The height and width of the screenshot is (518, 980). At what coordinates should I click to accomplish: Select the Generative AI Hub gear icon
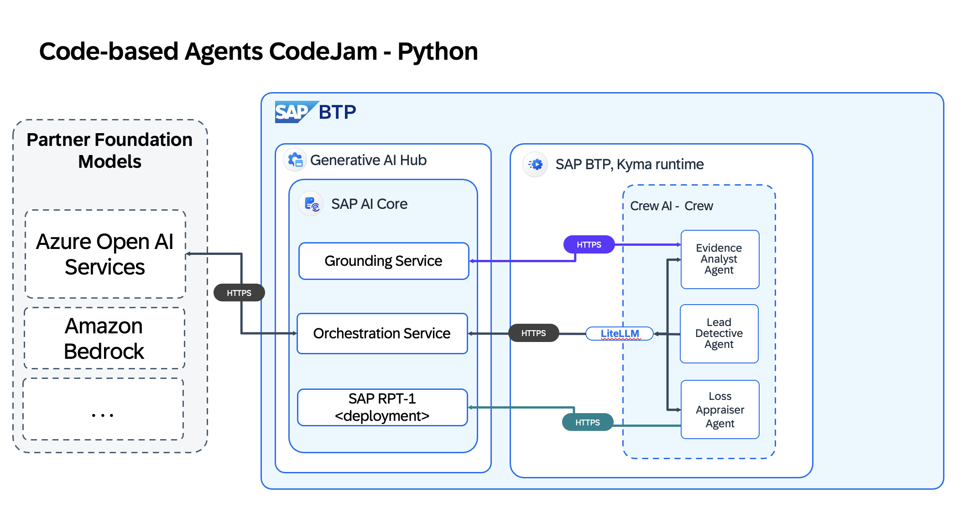click(x=295, y=160)
